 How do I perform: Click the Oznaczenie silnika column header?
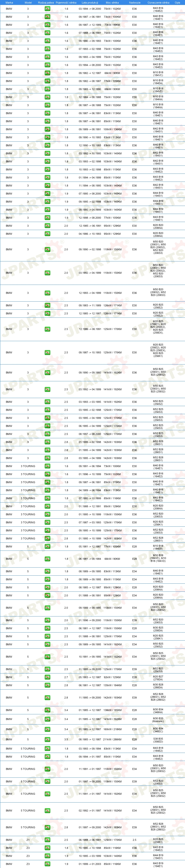click(x=158, y=2)
